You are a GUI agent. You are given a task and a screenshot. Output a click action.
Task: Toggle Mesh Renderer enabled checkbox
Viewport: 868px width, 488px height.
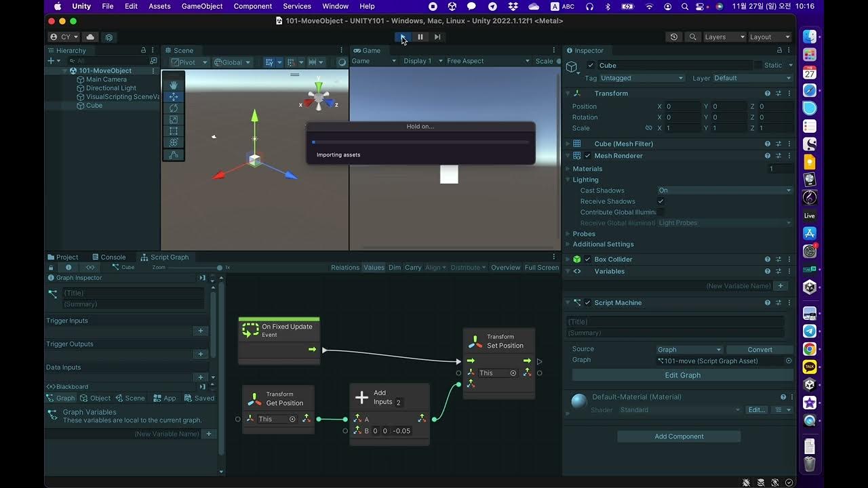pos(588,156)
